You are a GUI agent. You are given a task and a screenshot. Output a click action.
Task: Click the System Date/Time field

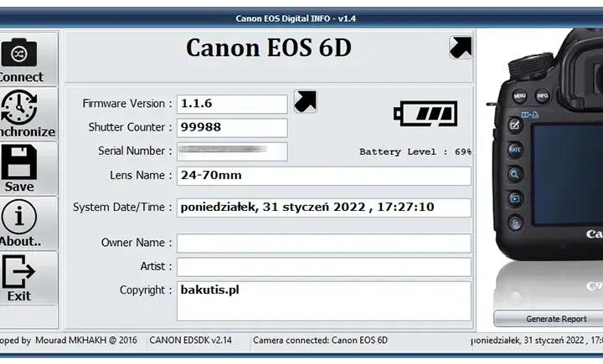point(324,208)
